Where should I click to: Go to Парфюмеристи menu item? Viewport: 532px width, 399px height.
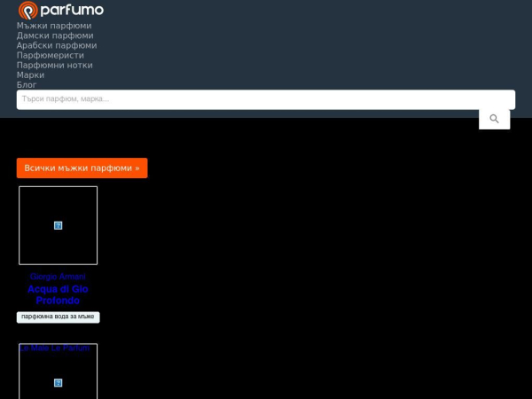51,55
